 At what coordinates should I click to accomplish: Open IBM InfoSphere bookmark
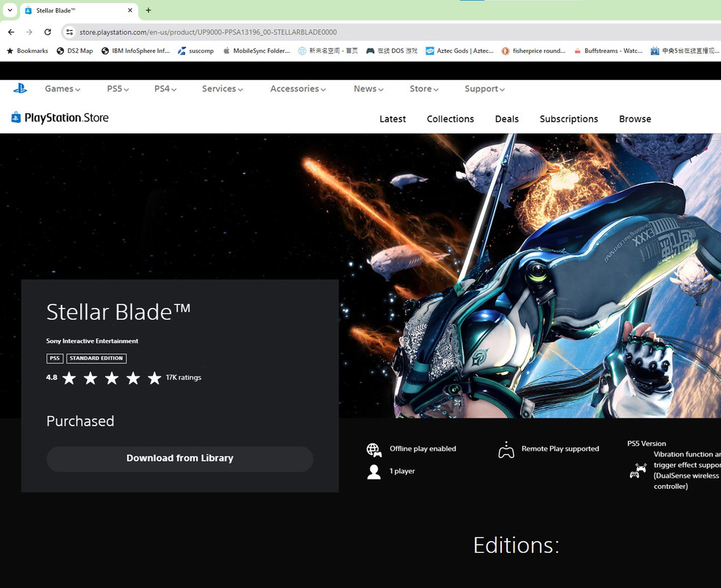point(136,51)
